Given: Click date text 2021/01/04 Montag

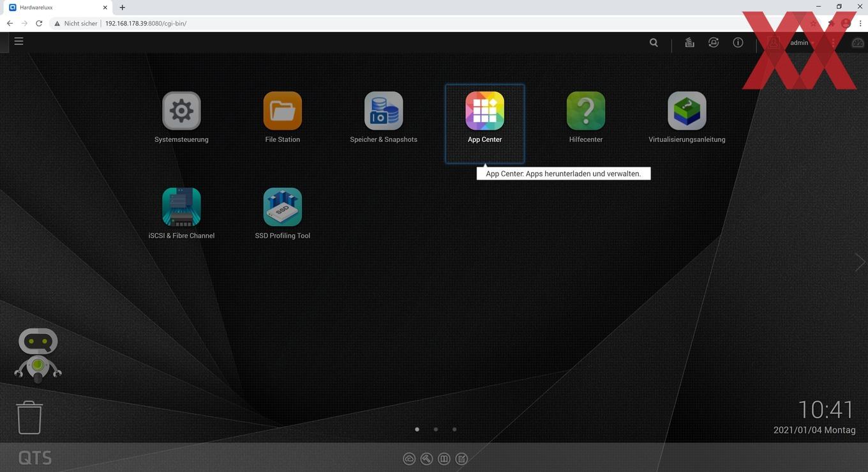Looking at the screenshot, I should (814, 430).
